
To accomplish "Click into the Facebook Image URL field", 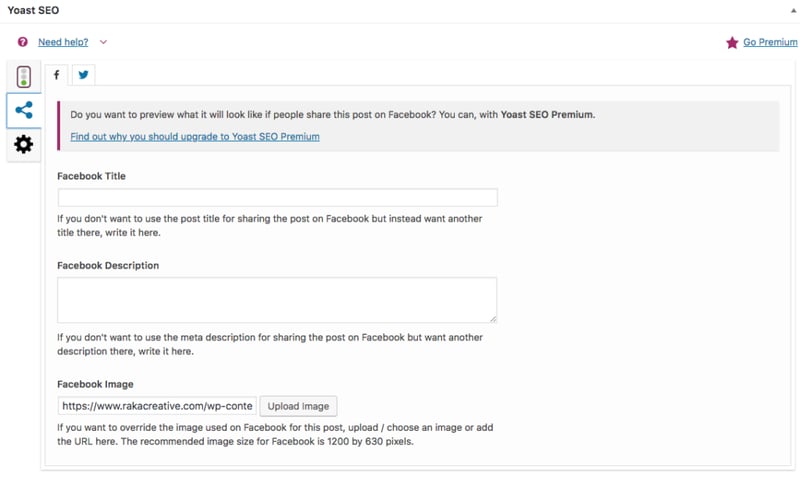I will click(x=157, y=406).
